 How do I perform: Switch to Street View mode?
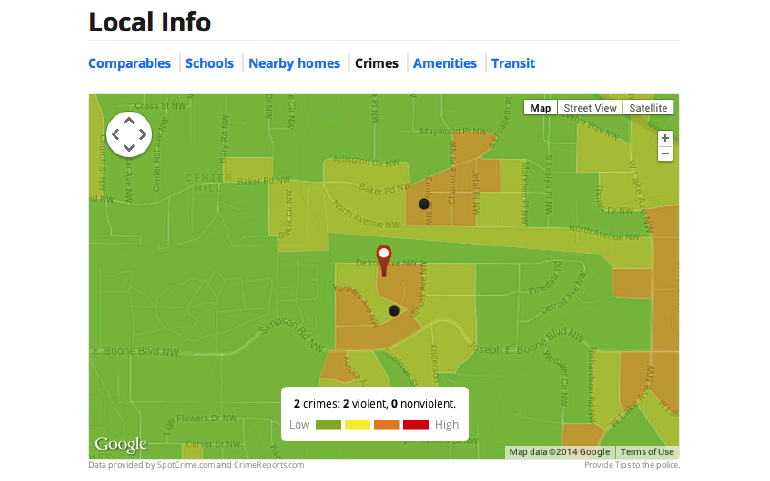point(590,108)
